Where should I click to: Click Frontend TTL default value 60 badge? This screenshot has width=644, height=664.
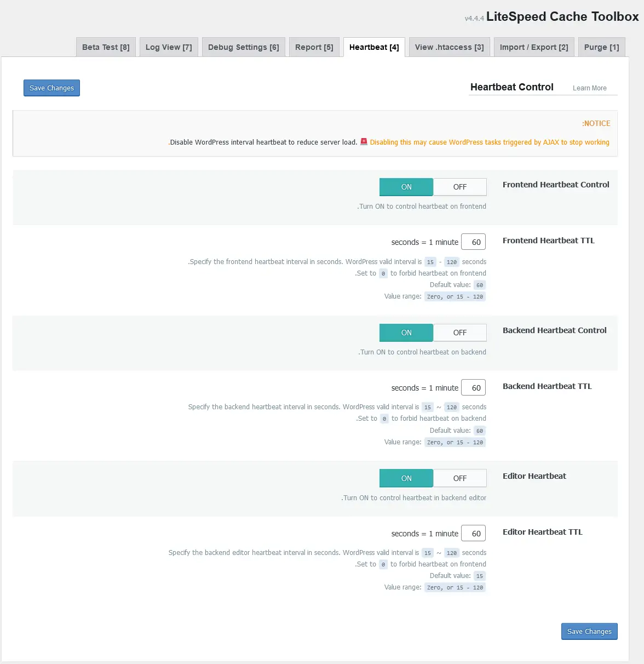(480, 285)
